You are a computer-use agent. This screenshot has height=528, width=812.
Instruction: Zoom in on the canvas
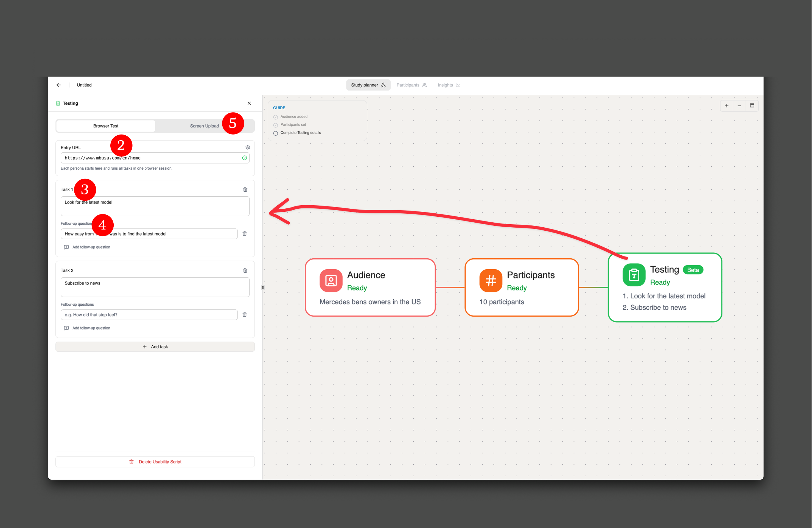point(727,106)
